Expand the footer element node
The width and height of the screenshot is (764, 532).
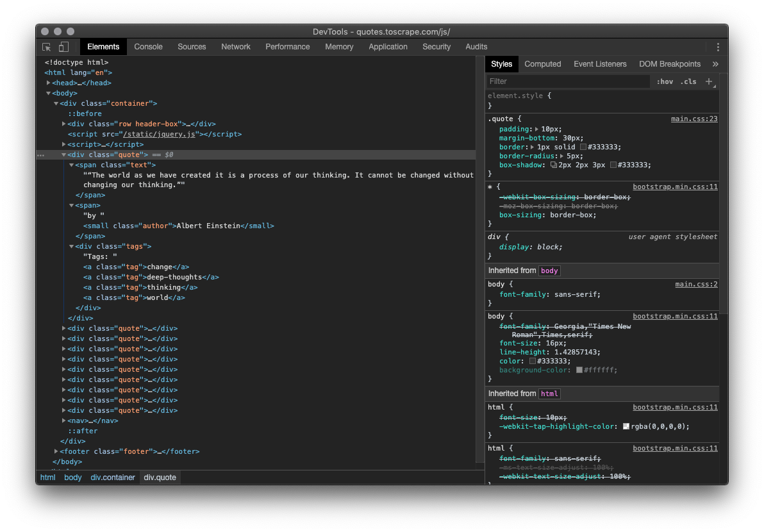56,451
